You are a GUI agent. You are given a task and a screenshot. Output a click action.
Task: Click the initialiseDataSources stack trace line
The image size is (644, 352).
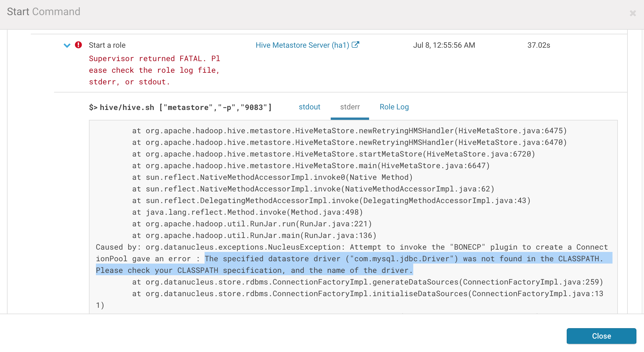(x=350, y=299)
